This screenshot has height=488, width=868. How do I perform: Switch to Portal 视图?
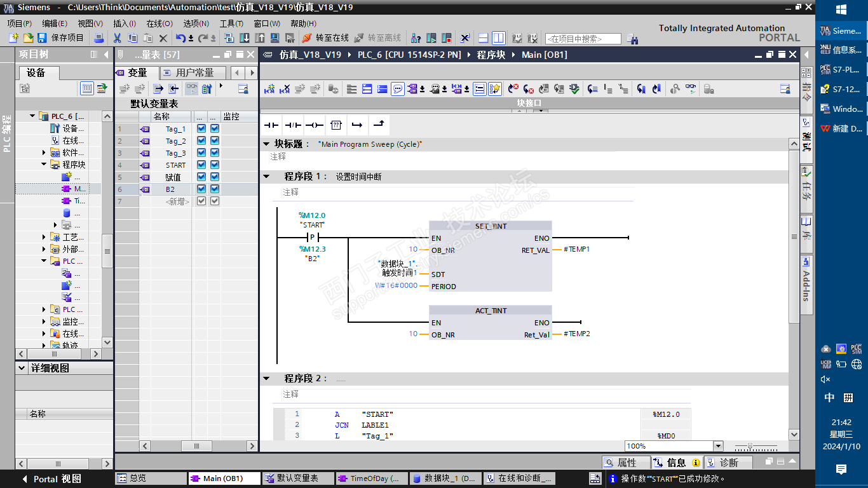(51, 479)
